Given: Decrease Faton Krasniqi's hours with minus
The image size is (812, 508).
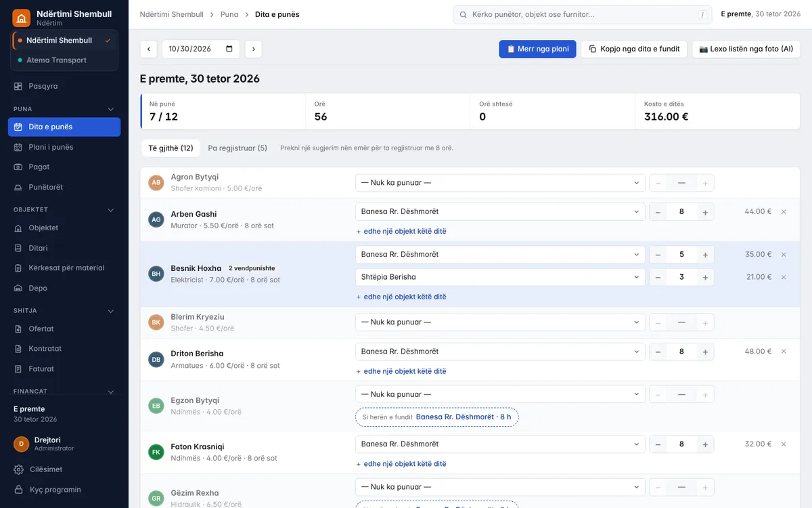Looking at the screenshot, I should point(658,444).
